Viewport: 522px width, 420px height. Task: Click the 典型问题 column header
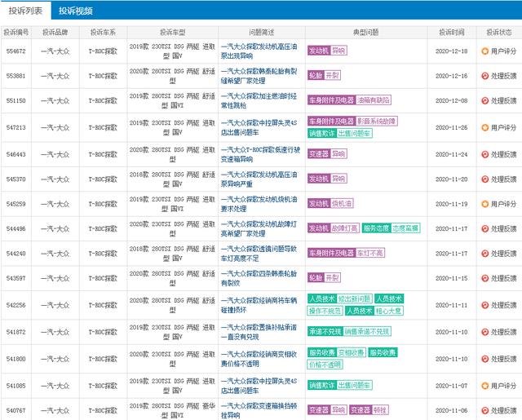[366, 33]
